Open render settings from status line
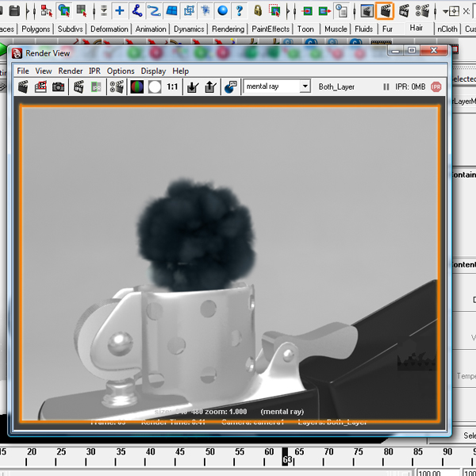 click(422, 11)
